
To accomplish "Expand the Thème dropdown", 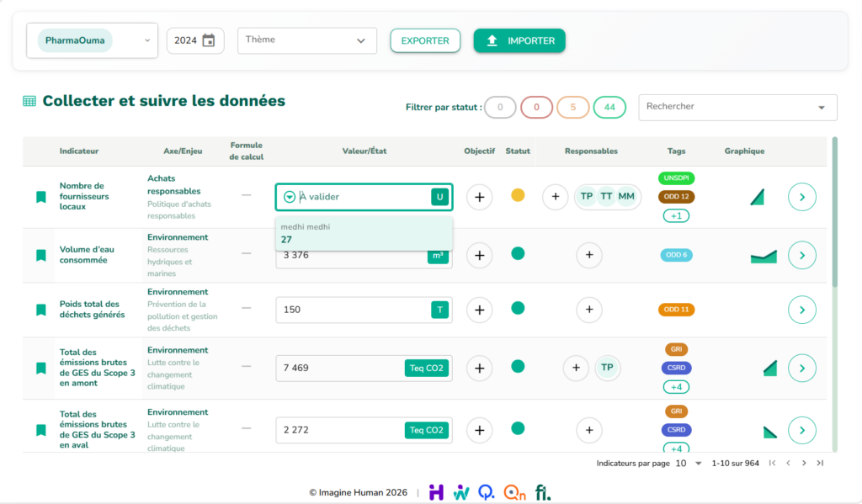I will tap(306, 40).
